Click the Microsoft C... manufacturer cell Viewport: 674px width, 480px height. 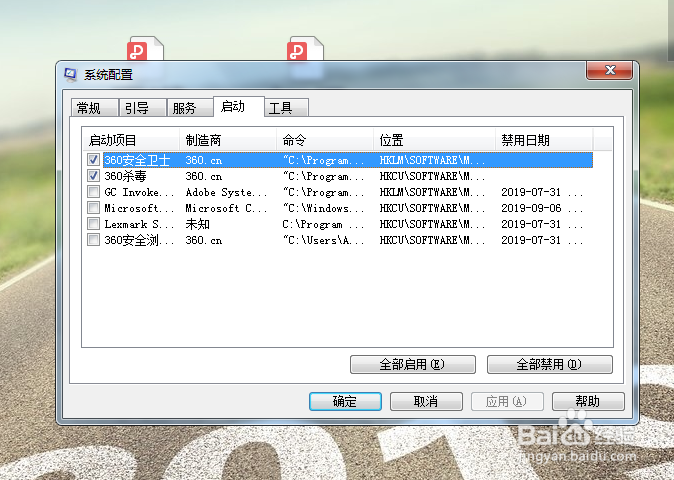[x=226, y=208]
